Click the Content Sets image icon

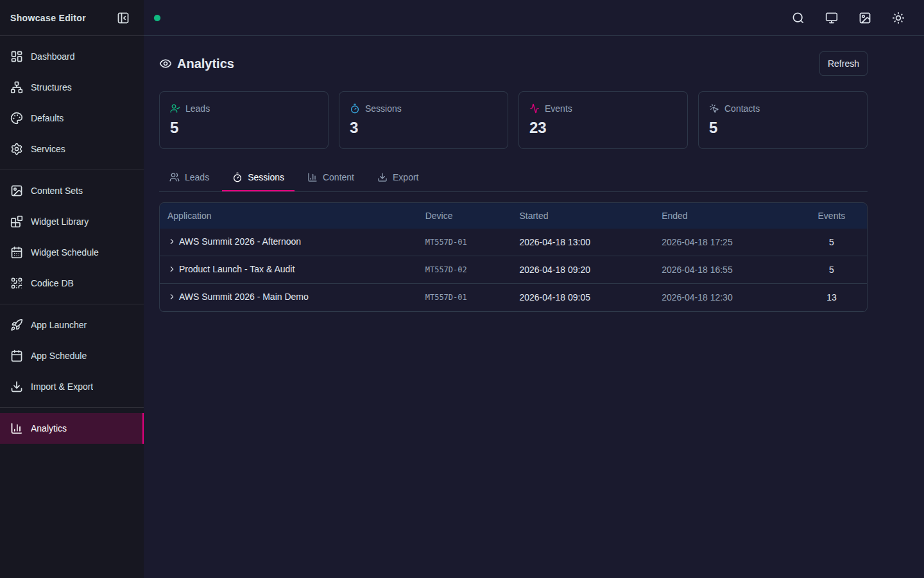tap(17, 191)
